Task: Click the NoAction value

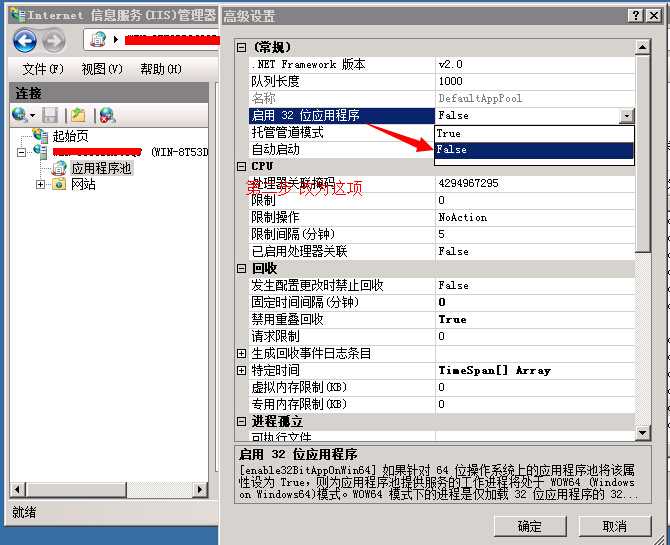Action: click(x=462, y=217)
